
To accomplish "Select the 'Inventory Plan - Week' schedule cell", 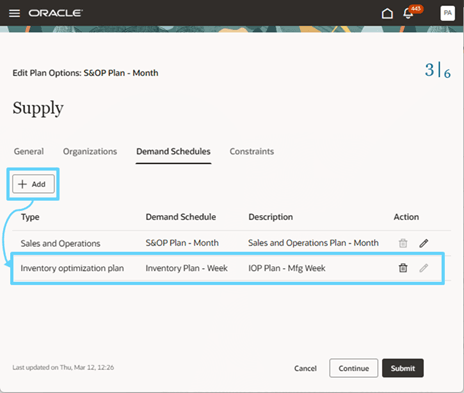I will click(x=186, y=268).
